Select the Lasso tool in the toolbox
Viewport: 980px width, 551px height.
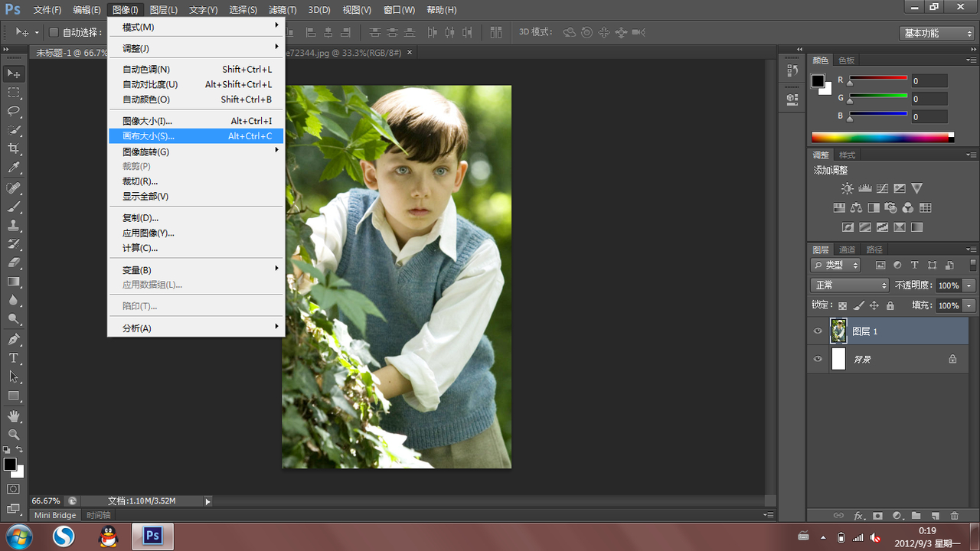(14, 111)
